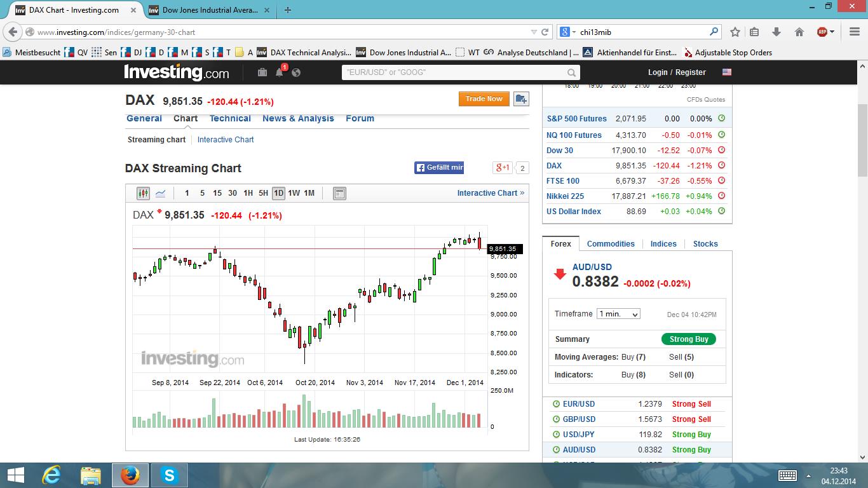Click the globe language icon in header

click(x=296, y=72)
